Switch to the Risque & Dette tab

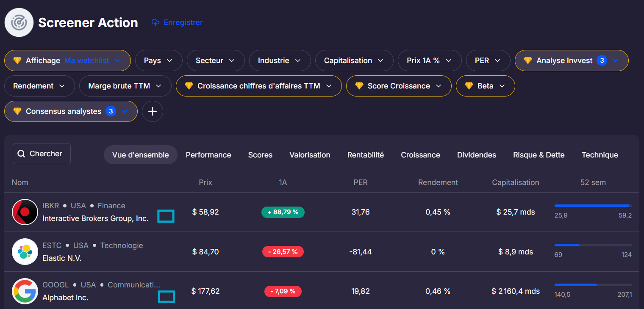tap(539, 155)
